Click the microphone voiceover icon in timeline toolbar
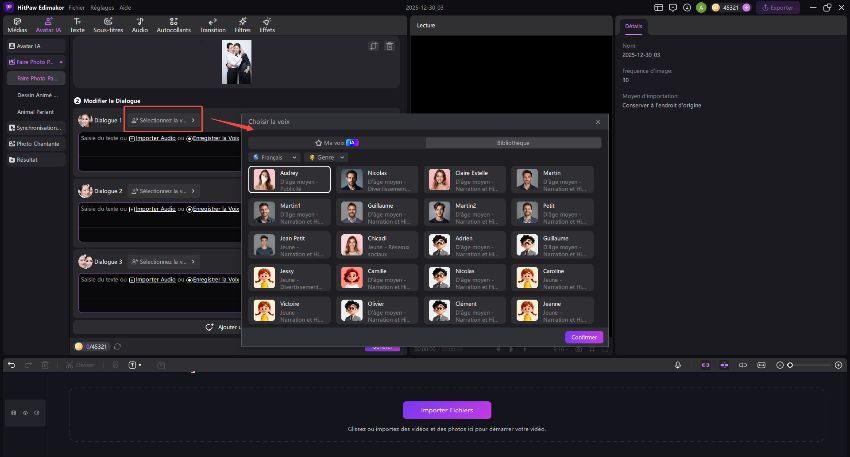This screenshot has height=457, width=850. coord(679,365)
